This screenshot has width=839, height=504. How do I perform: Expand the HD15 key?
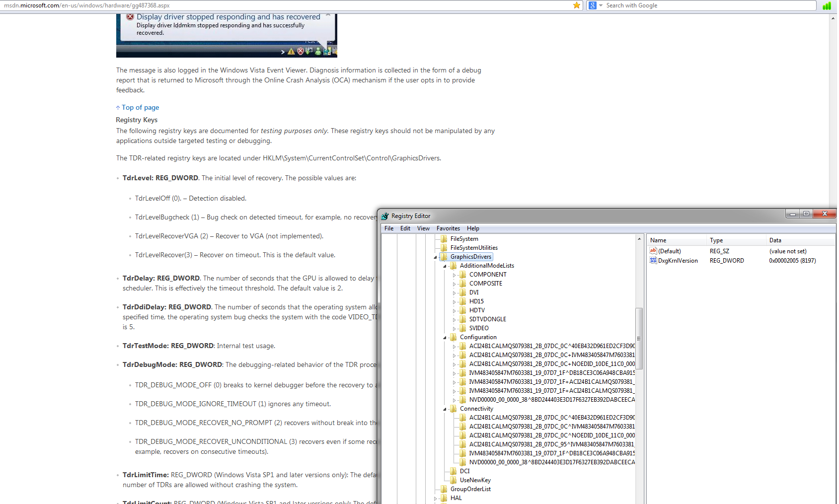(454, 302)
